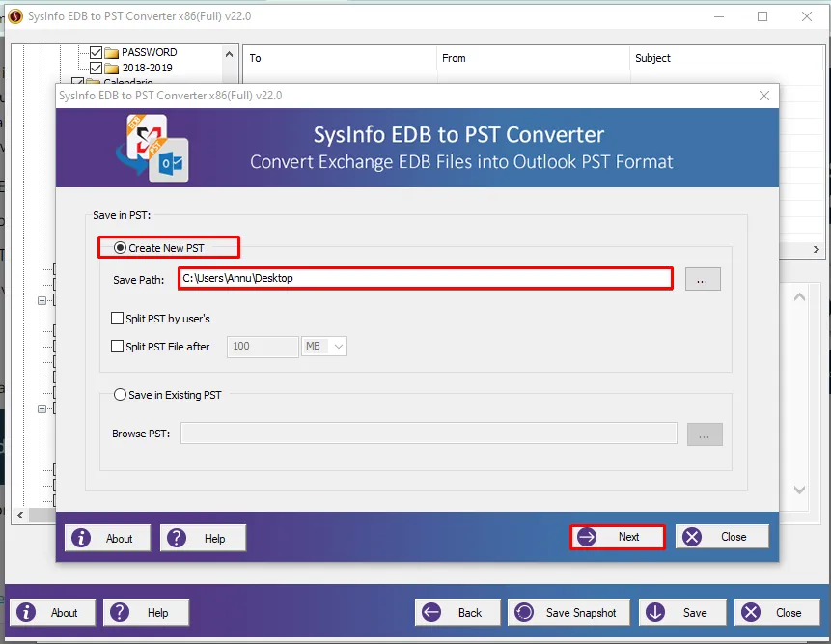The height and width of the screenshot is (644, 831).
Task: Click the main window Help question icon
Action: (120, 612)
